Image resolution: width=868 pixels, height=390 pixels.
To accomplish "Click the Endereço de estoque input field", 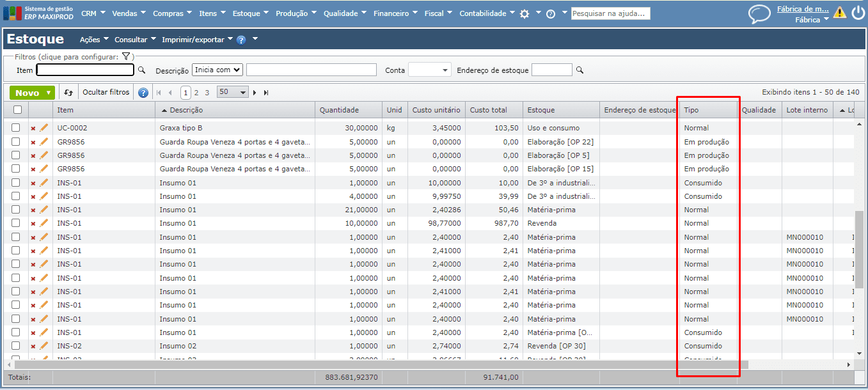I will click(551, 70).
